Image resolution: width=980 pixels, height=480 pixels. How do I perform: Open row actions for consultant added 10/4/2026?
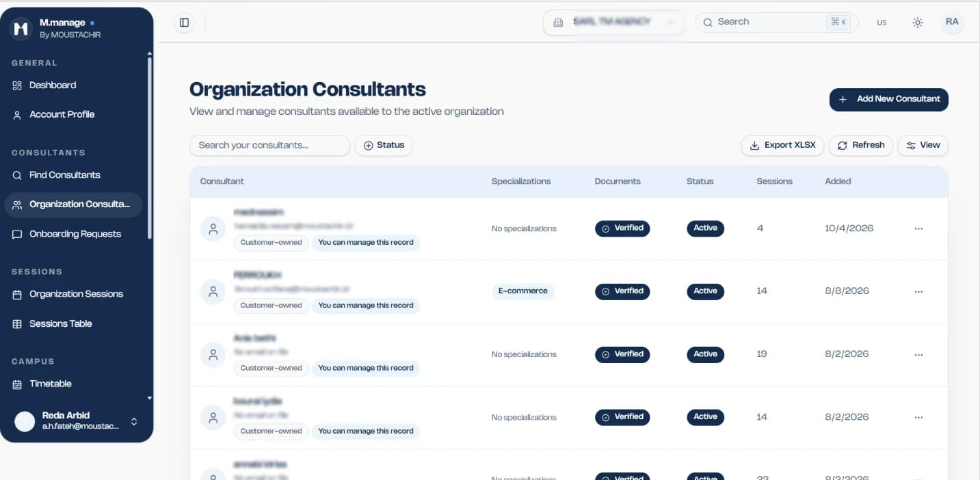[918, 229]
